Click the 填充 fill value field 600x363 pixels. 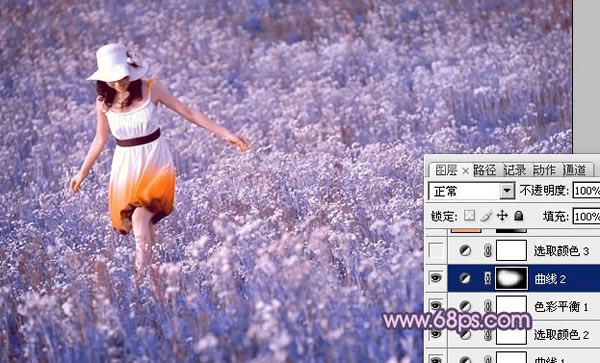coord(586,216)
